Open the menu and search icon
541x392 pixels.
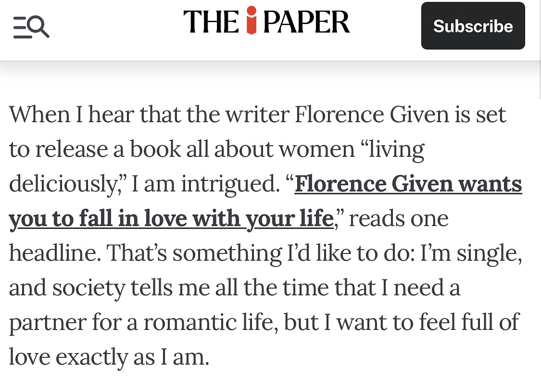tap(31, 27)
